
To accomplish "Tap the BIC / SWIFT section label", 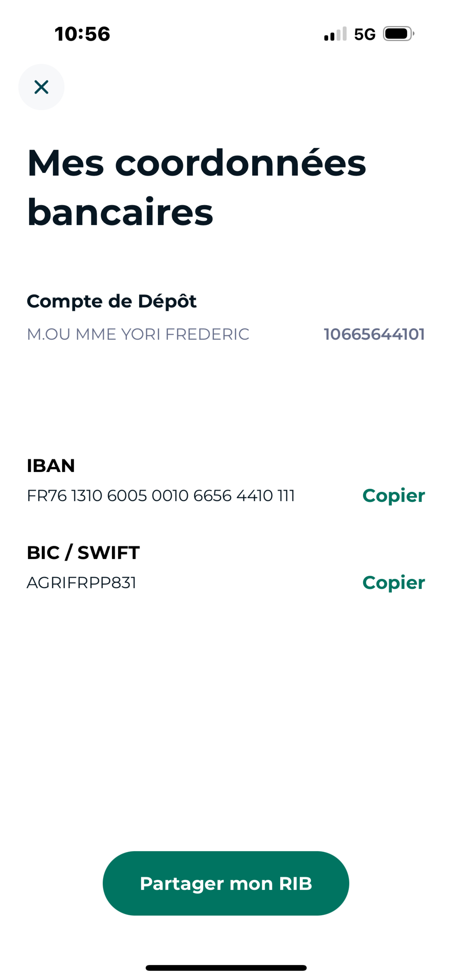I will point(83,552).
